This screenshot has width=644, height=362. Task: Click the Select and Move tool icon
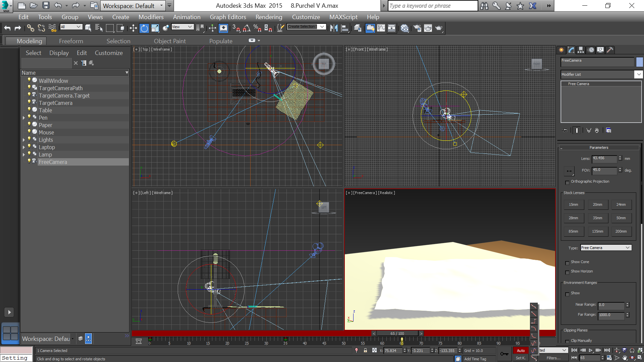[x=133, y=28]
